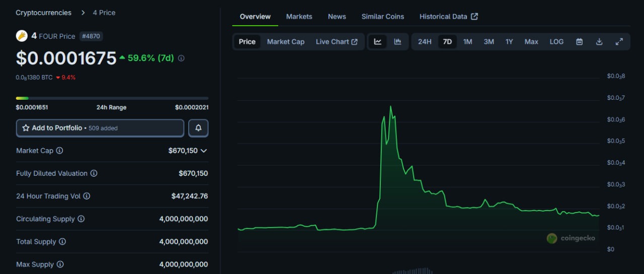Switch to Similar Coins tab
The image size is (644, 274).
pos(382,17)
